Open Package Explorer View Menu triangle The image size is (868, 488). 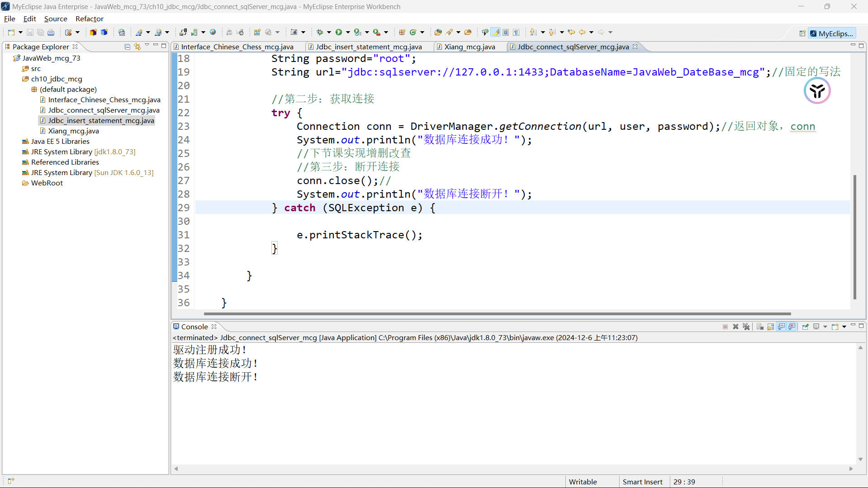pos(147,45)
